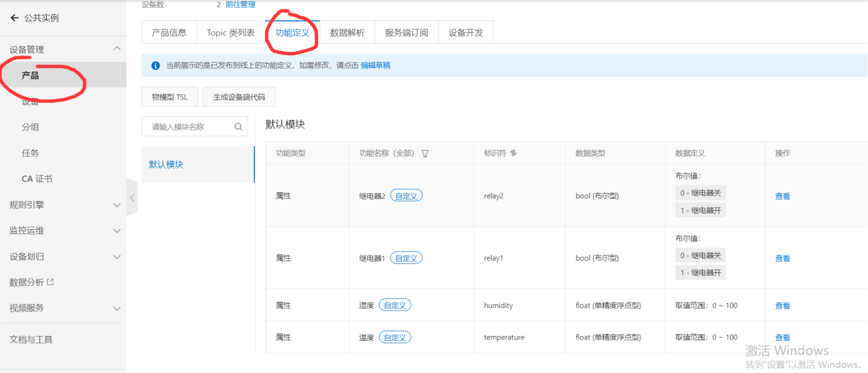Focus the 请输入模块名称 search field

pyautogui.click(x=194, y=127)
